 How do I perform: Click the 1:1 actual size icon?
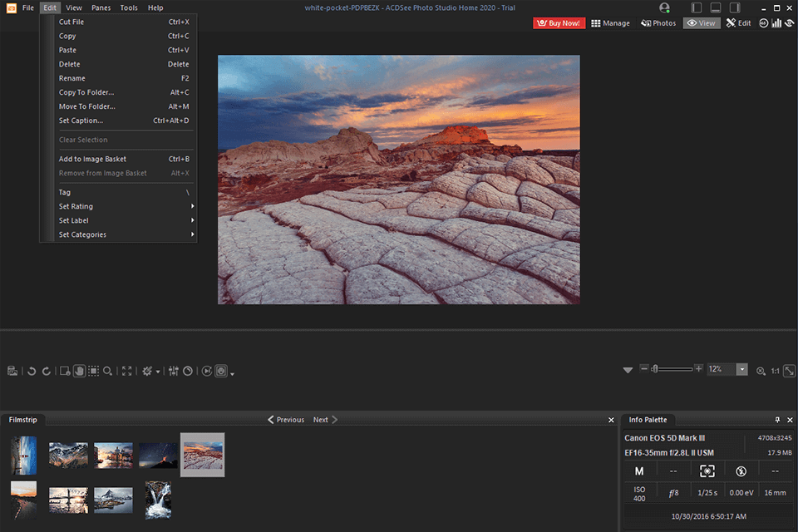pyautogui.click(x=775, y=371)
